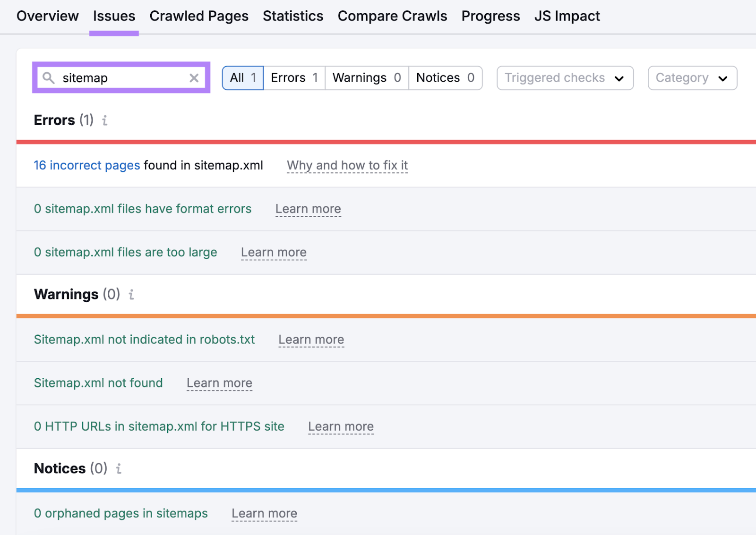The height and width of the screenshot is (535, 756).
Task: Open the Compare Crawls tab
Action: click(392, 16)
